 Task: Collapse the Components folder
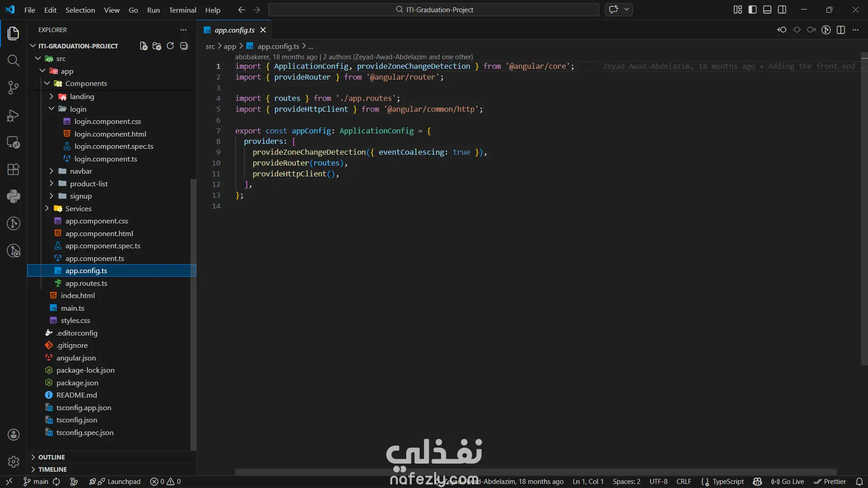click(47, 83)
